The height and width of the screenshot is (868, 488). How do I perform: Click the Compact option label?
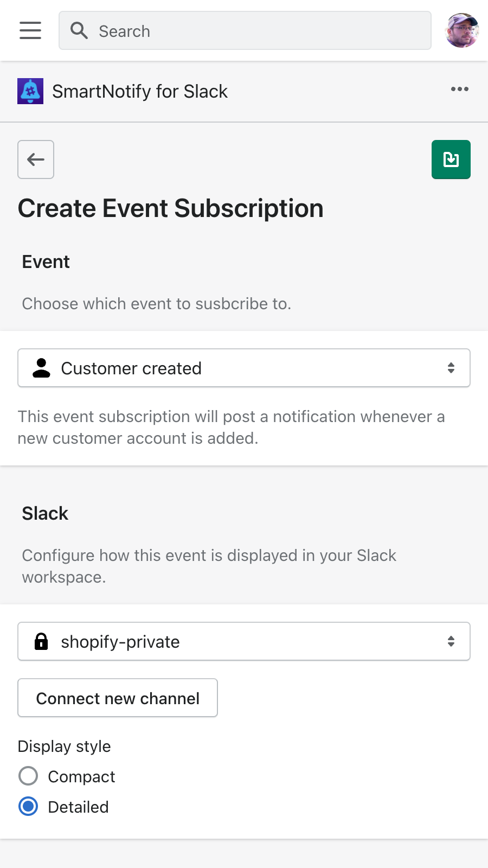click(x=81, y=777)
